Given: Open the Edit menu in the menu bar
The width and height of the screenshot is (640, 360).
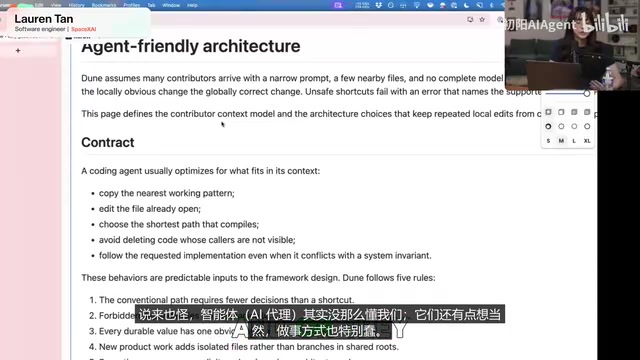Looking at the screenshot, I should pos(39,5).
